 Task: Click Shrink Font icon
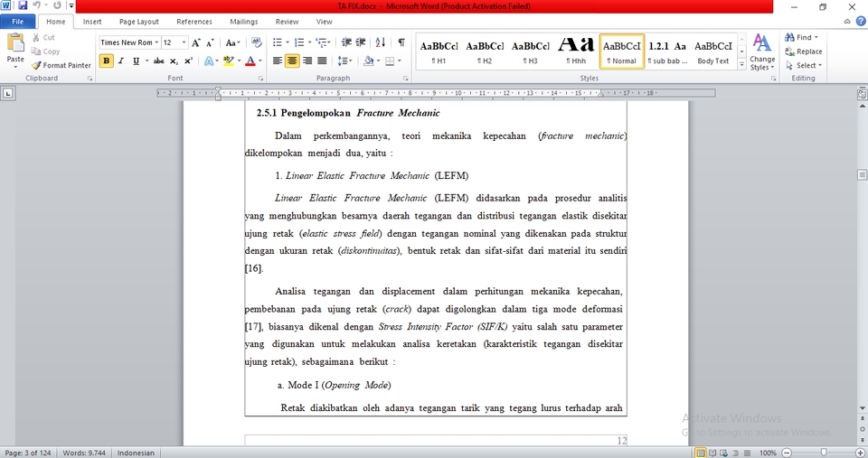[210, 42]
